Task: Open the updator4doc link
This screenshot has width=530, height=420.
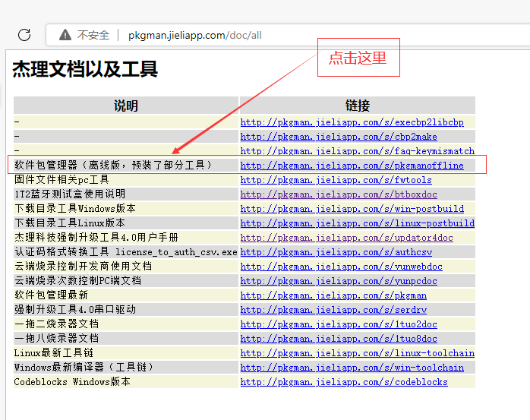Action: (346, 238)
